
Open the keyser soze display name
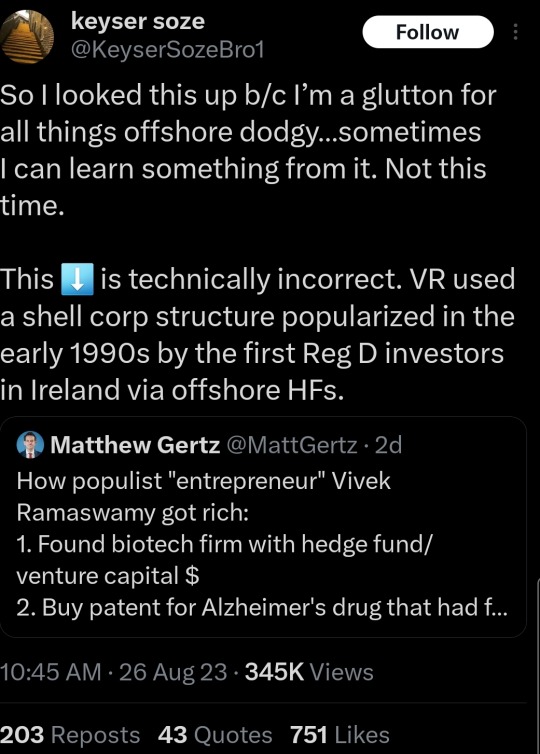(138, 22)
